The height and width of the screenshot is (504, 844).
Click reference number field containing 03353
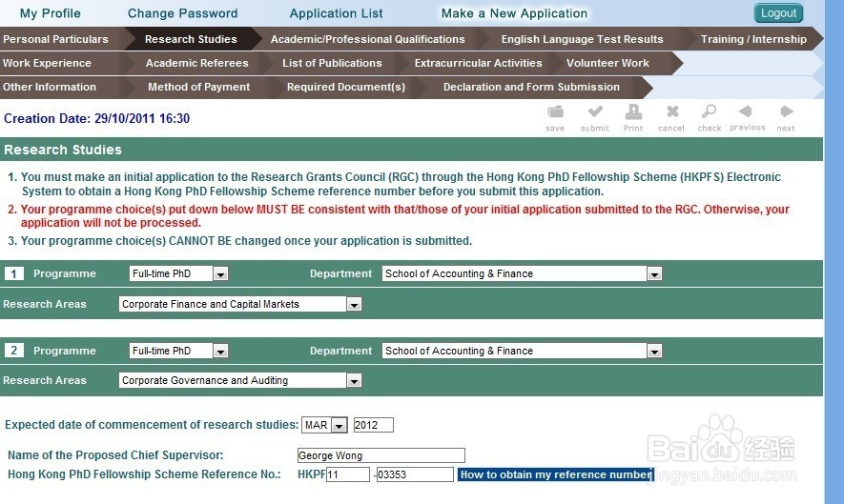(x=415, y=474)
